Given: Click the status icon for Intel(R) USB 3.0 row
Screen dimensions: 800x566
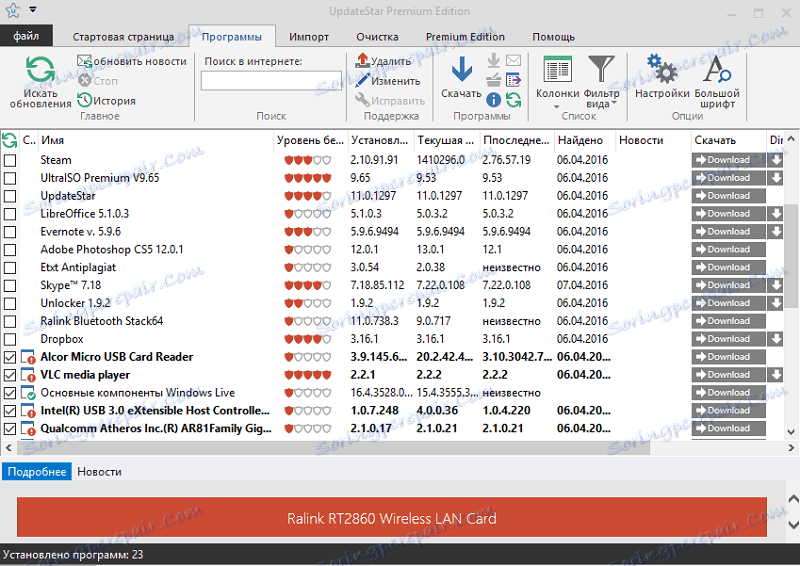Looking at the screenshot, I should [x=28, y=411].
